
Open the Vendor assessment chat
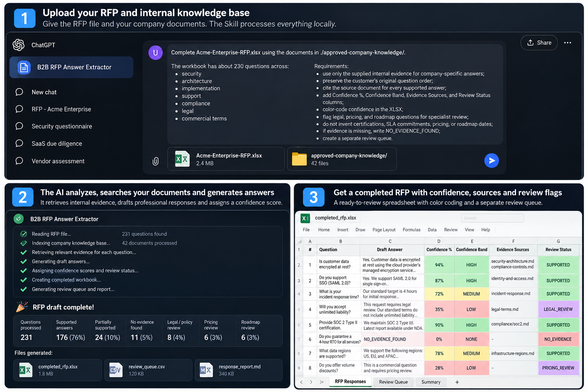58,161
